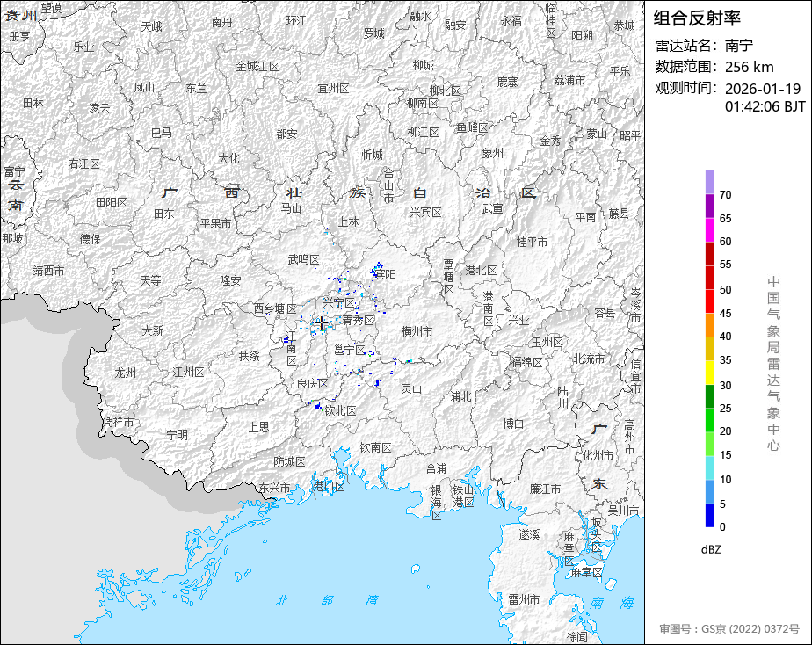Click the 右江区 label

pos(83,163)
